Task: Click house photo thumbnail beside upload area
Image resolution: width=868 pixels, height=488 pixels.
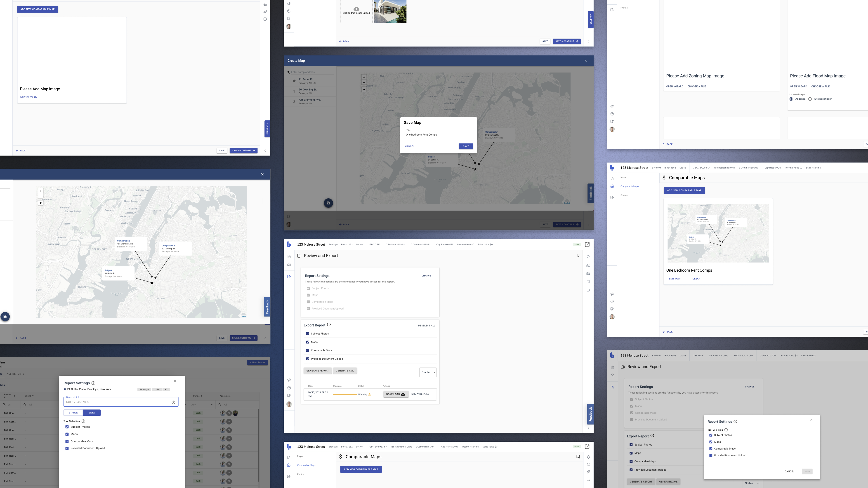Action: pyautogui.click(x=390, y=11)
